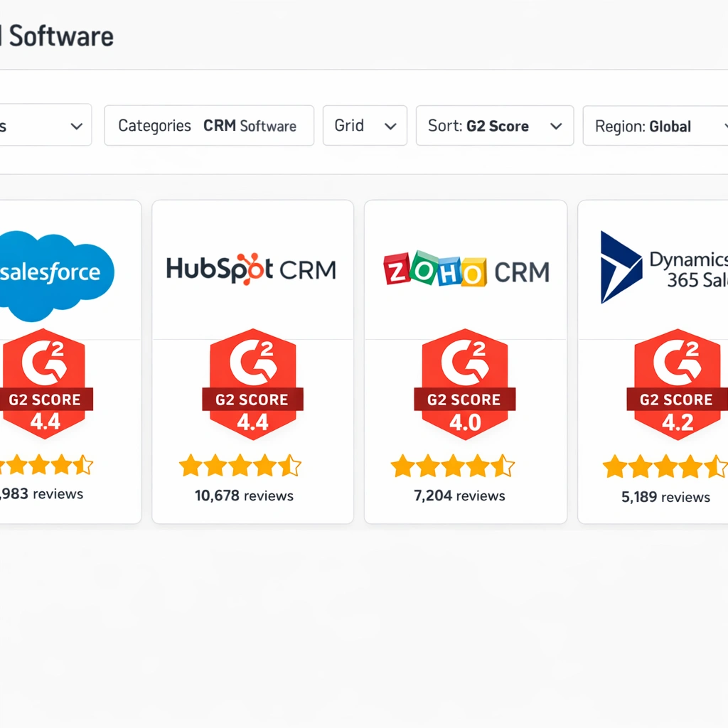Click the Categories CRM Software filter
Viewport: 728px width, 728px height.
[208, 126]
